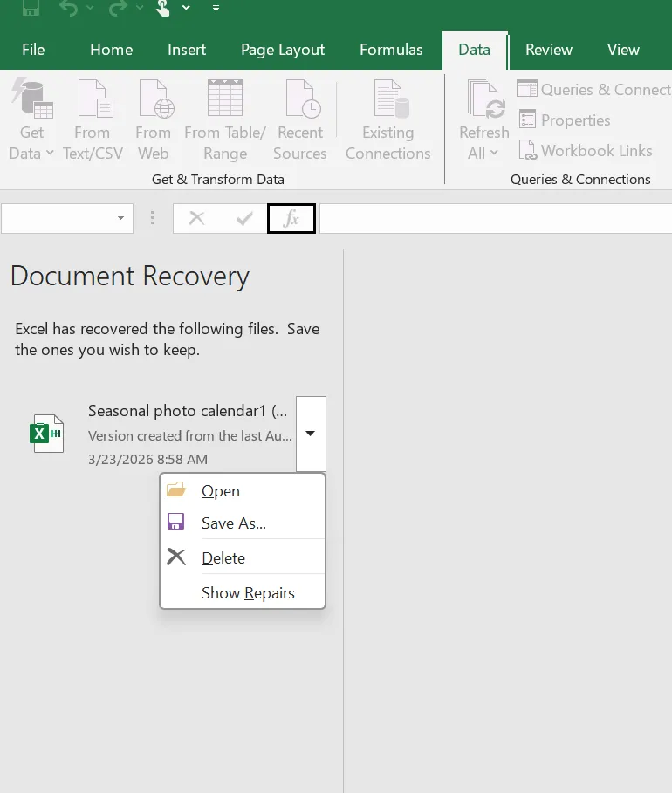
Task: Click the Insert Function fx button
Action: tap(291, 218)
